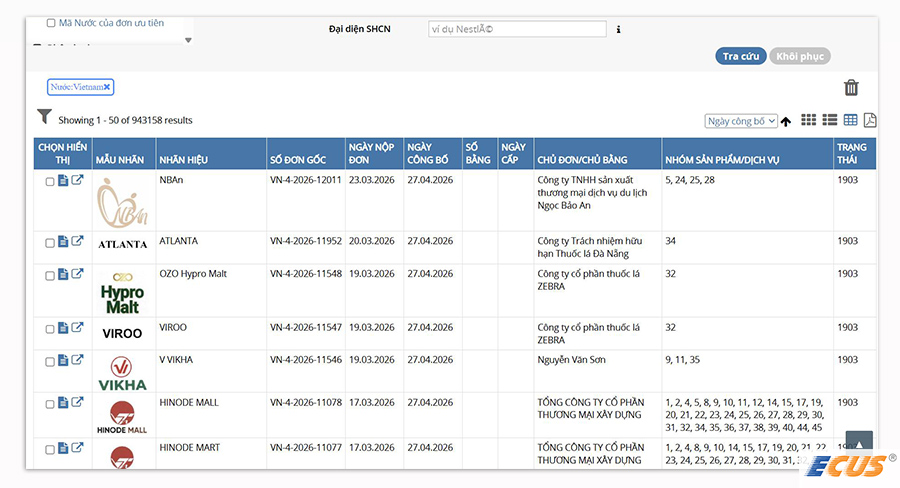Sort by NGÀY NỘP ĐƠN column header

coord(371,153)
